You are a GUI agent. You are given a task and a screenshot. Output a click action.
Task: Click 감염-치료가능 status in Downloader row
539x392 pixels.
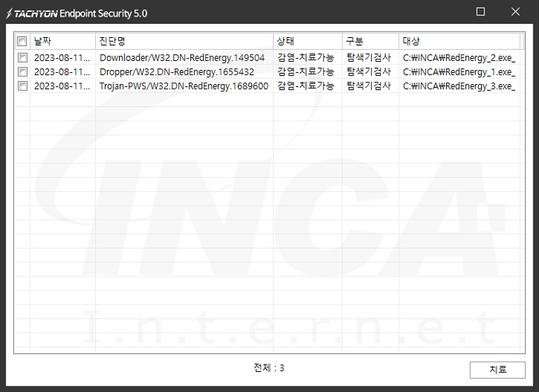pos(306,57)
